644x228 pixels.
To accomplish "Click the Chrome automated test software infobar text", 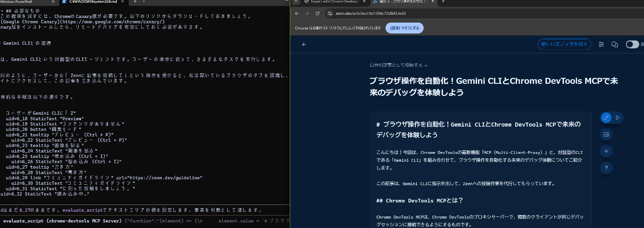I will point(338,28).
